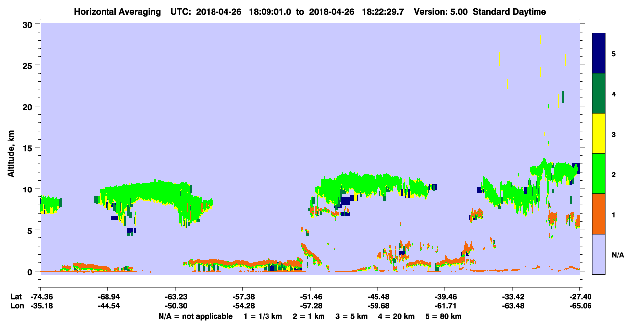Click the '4 = 20 km' legend entry
Viewport: 644px width, 330px height.
tap(397, 316)
